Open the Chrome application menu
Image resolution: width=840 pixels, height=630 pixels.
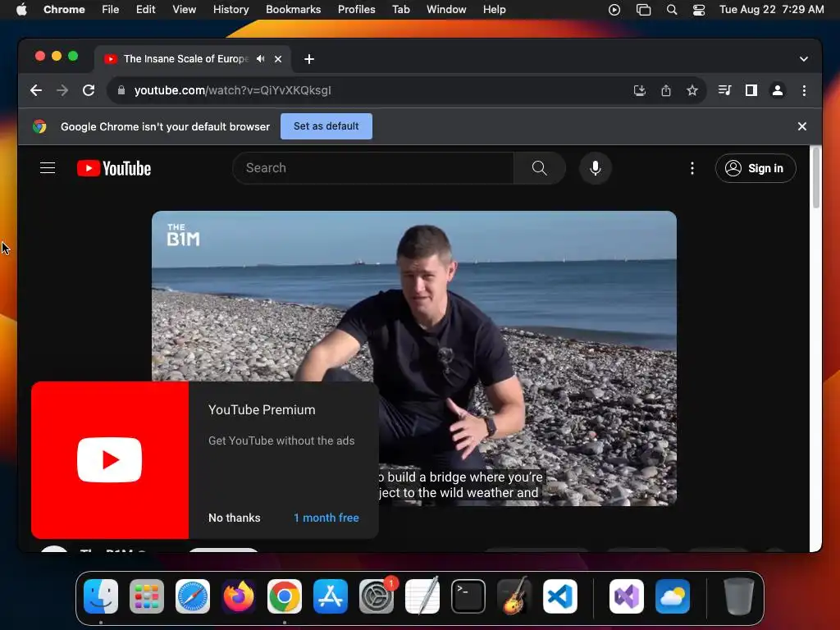pyautogui.click(x=64, y=10)
